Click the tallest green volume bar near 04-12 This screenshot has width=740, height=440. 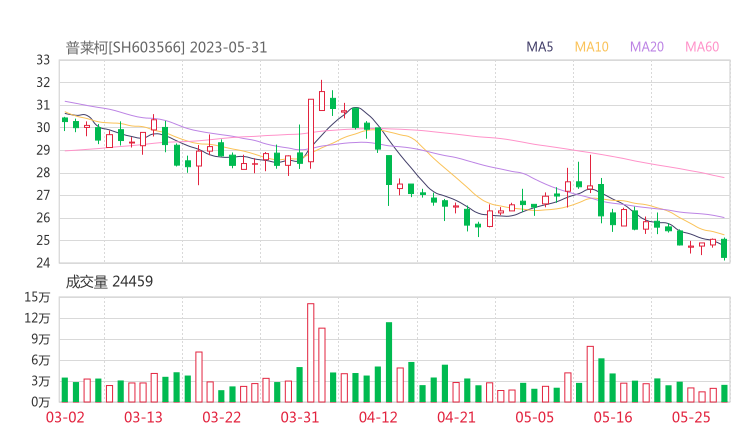click(x=389, y=362)
